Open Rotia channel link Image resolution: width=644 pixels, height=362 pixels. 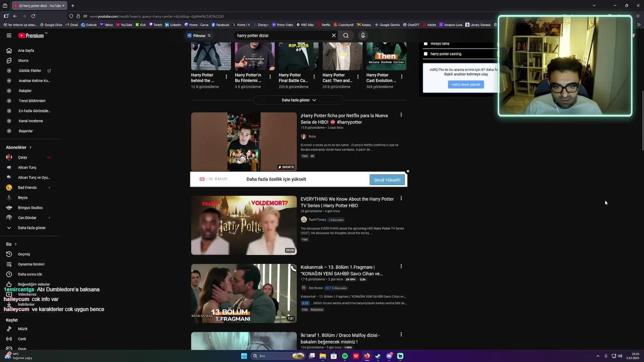click(x=312, y=137)
